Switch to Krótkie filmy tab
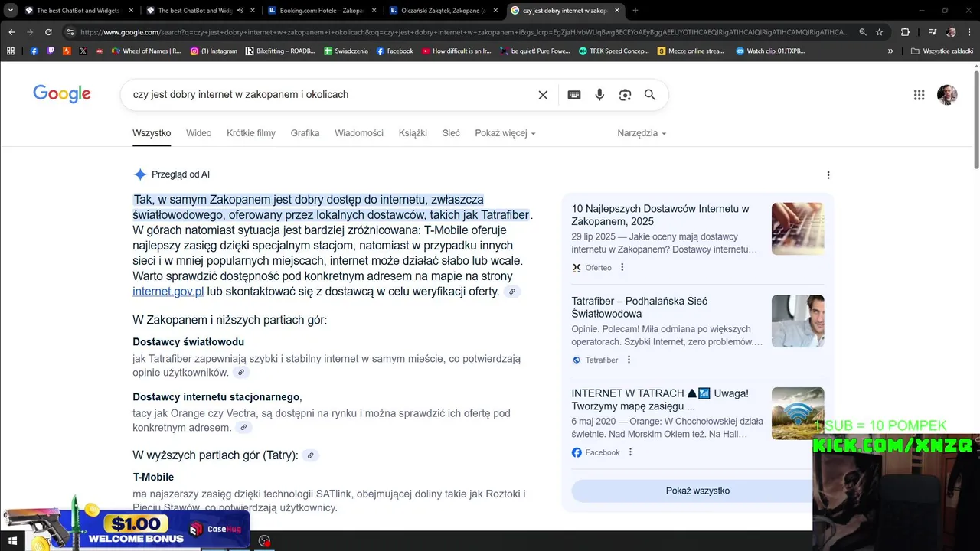 251,133
